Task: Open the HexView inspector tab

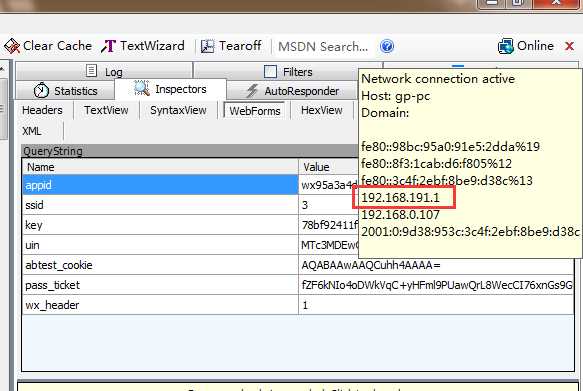Action: click(x=322, y=110)
